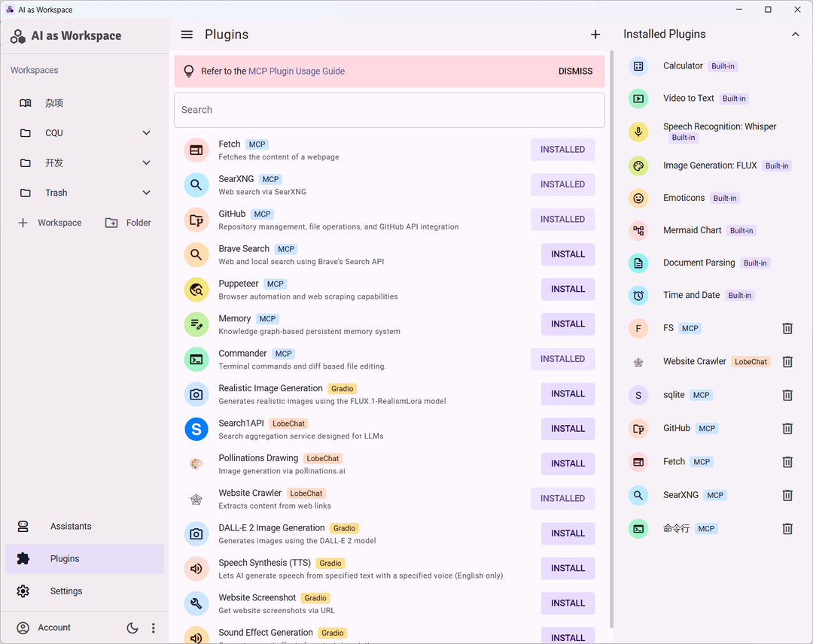Screen dimensions: 813x644
Task: Collapse the Installed Plugins panel
Action: pyautogui.click(x=795, y=34)
